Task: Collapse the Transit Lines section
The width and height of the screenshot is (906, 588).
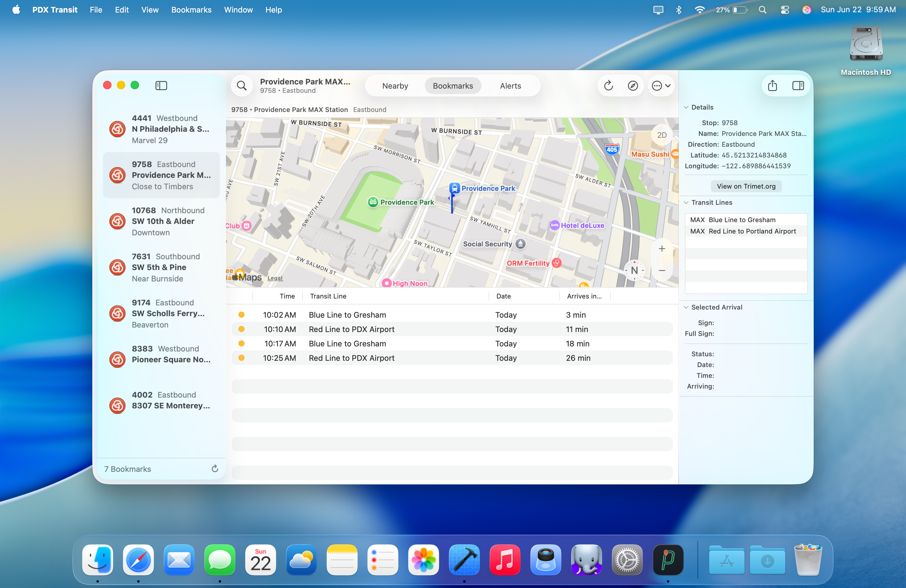Action: pos(686,202)
